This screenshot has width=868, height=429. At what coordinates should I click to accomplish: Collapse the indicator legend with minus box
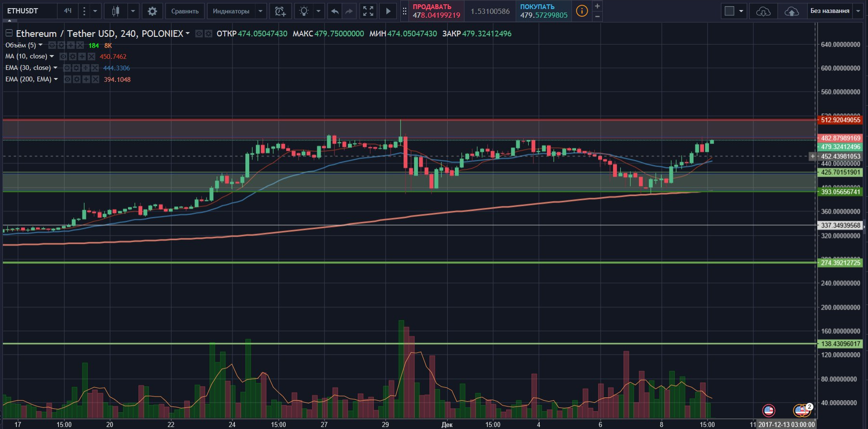pyautogui.click(x=9, y=33)
